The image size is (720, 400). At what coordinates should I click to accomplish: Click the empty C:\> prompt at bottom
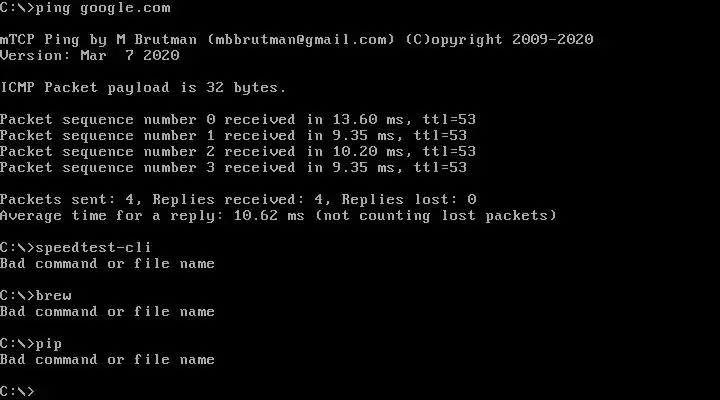click(x=17, y=392)
